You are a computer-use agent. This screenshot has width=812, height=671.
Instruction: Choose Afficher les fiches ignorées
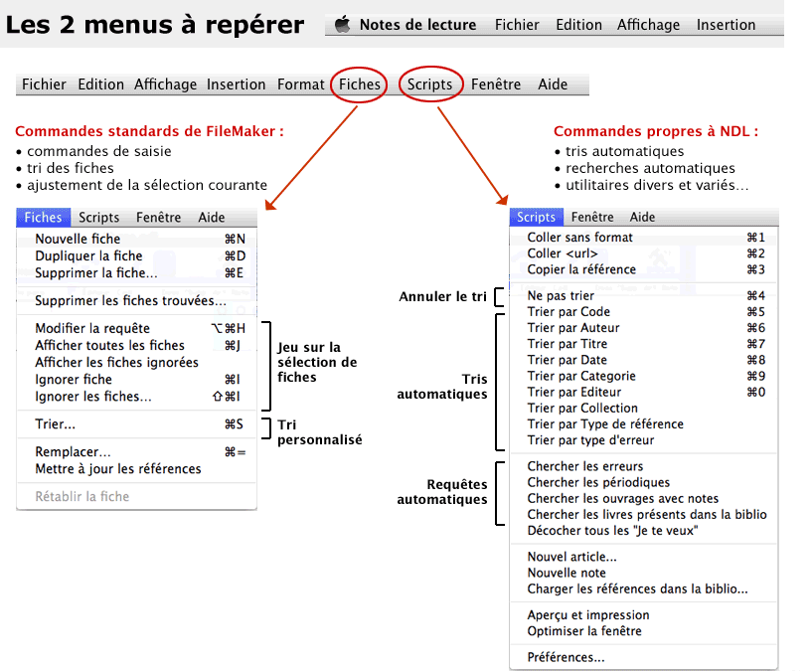click(137, 363)
